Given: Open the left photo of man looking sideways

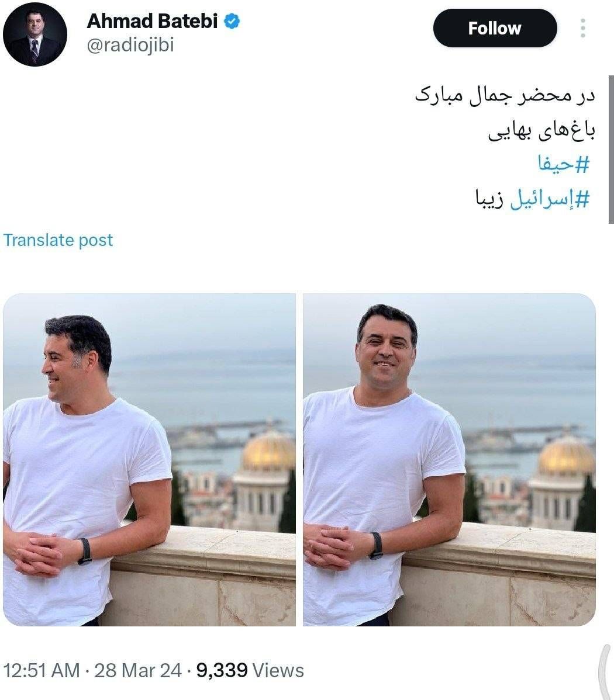Looking at the screenshot, I should (149, 459).
